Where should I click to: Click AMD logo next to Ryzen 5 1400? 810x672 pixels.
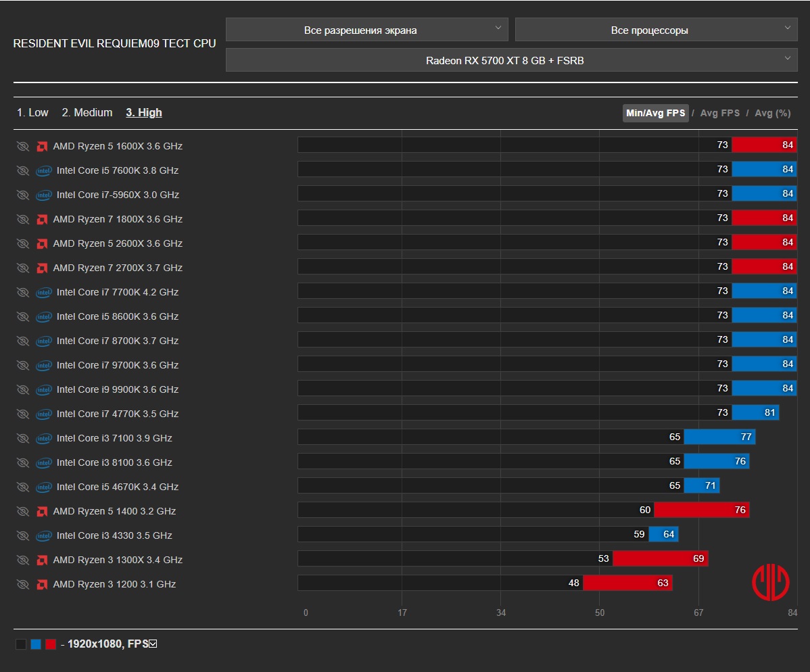[43, 511]
